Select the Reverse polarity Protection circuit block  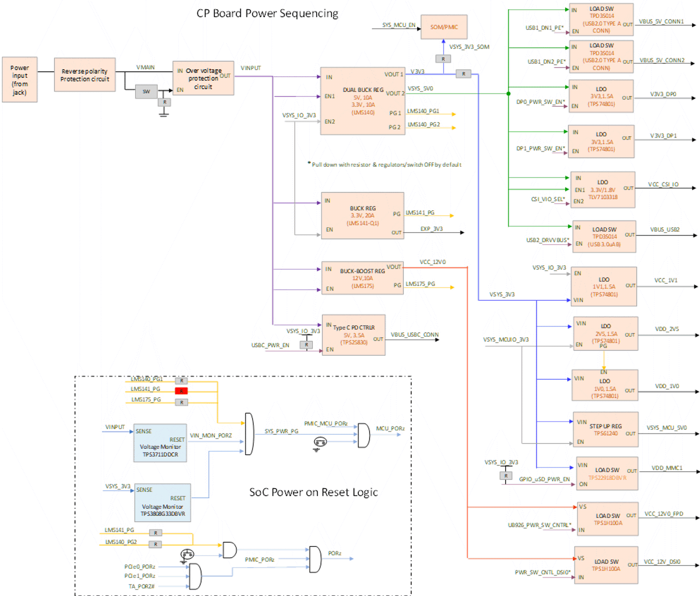coord(85,75)
